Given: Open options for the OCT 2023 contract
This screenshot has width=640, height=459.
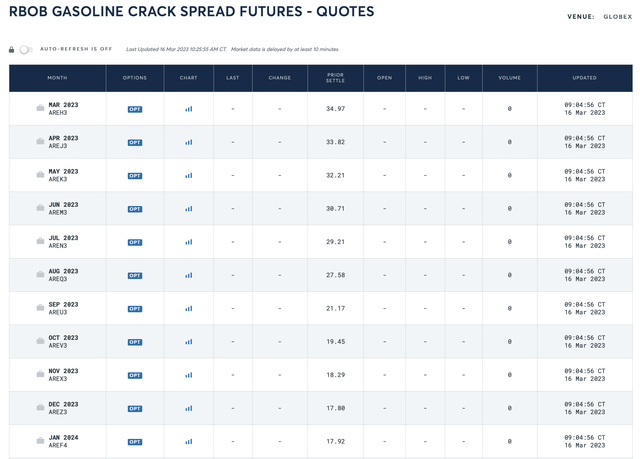Looking at the screenshot, I should 134,342.
